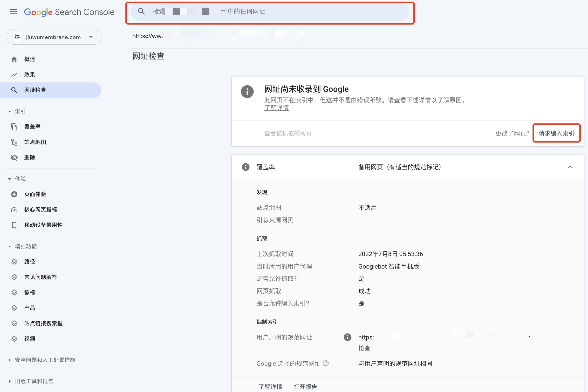
Task: Click the layers icon beside 路径
Action: (14, 262)
